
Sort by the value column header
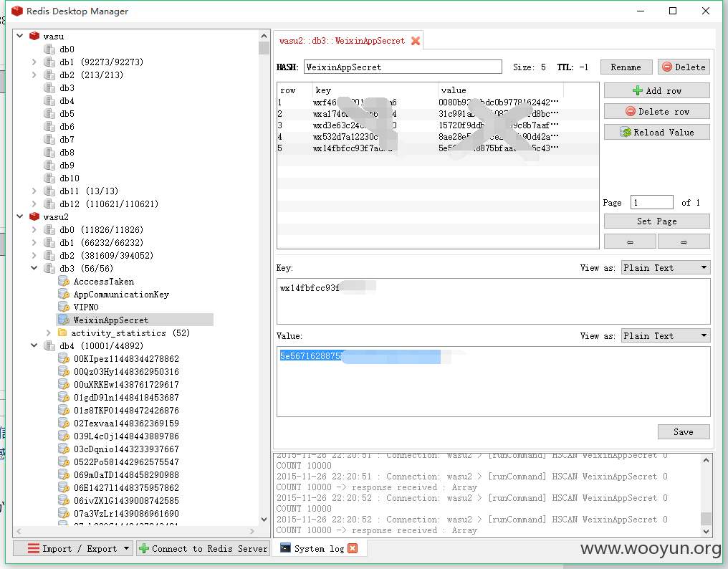pyautogui.click(x=500, y=90)
